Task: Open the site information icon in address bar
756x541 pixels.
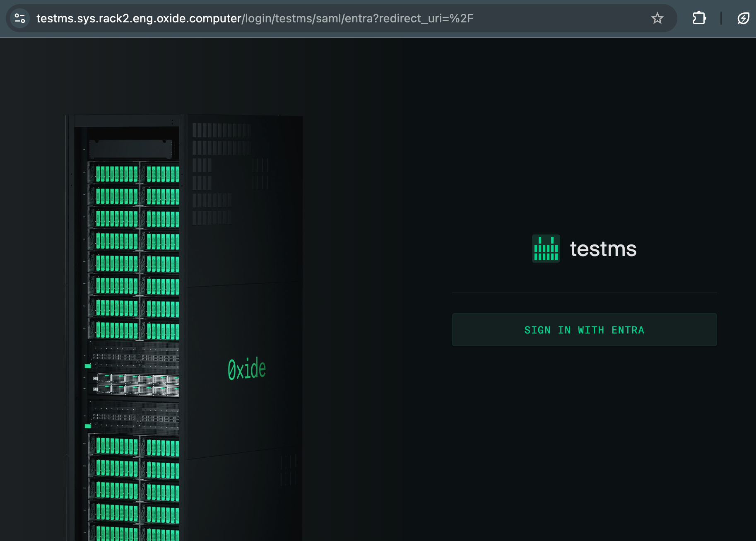Action: pyautogui.click(x=20, y=18)
